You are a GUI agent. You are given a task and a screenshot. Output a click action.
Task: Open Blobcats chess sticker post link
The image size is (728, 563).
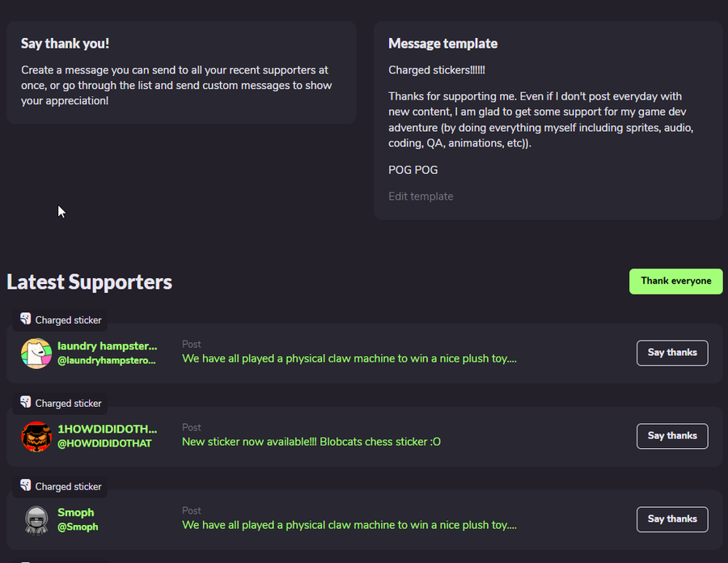[311, 442]
